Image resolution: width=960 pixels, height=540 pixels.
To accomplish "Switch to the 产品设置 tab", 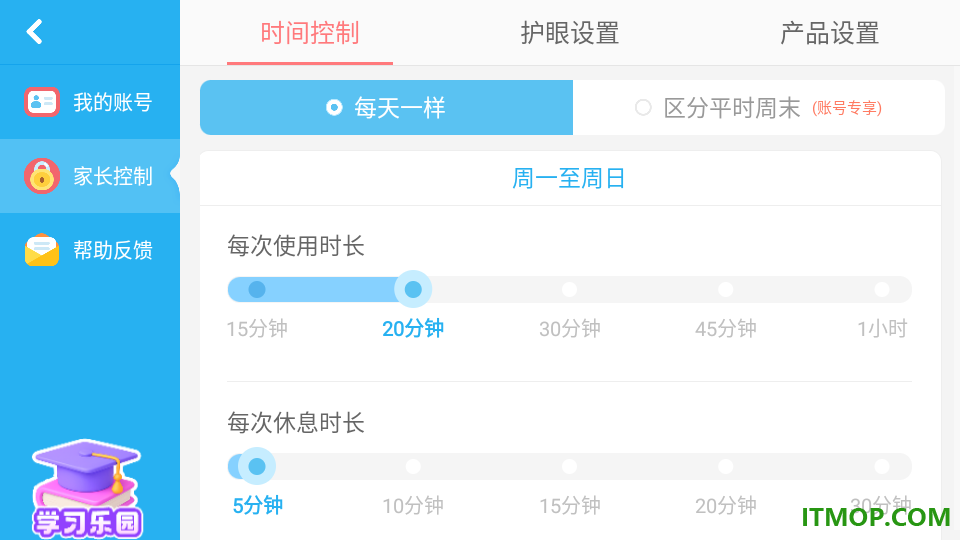I will [x=830, y=32].
